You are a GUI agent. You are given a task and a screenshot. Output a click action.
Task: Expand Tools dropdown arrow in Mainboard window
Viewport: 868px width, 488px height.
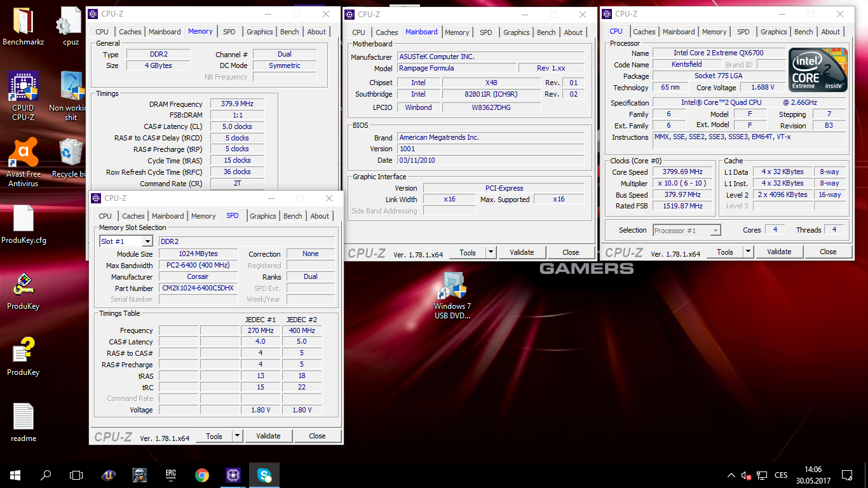pos(491,252)
